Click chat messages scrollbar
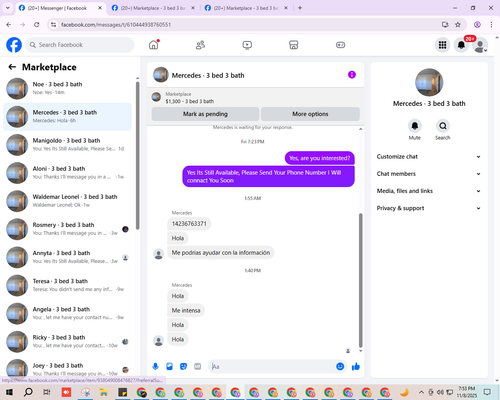The width and height of the screenshot is (500, 400). tap(360, 280)
